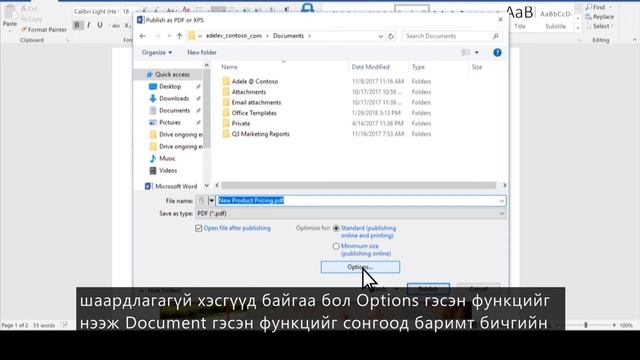Image resolution: width=640 pixels, height=360 pixels.
Task: Open the Downloads quick access location
Action: tap(174, 98)
